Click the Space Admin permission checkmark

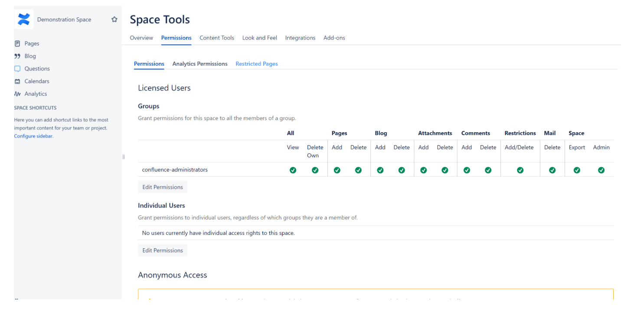coord(601,170)
